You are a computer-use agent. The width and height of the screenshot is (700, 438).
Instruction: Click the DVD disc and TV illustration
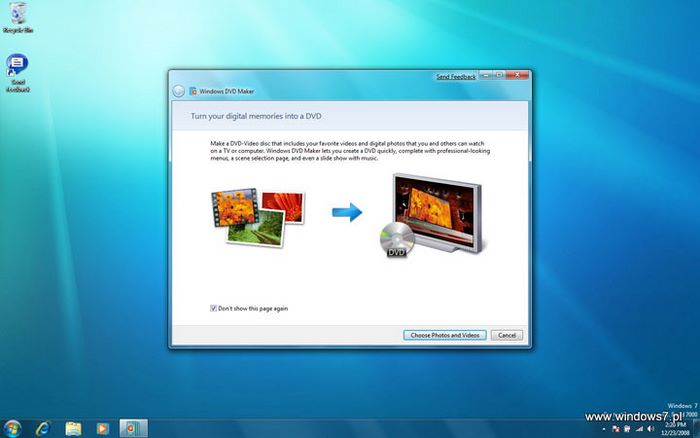(x=431, y=215)
